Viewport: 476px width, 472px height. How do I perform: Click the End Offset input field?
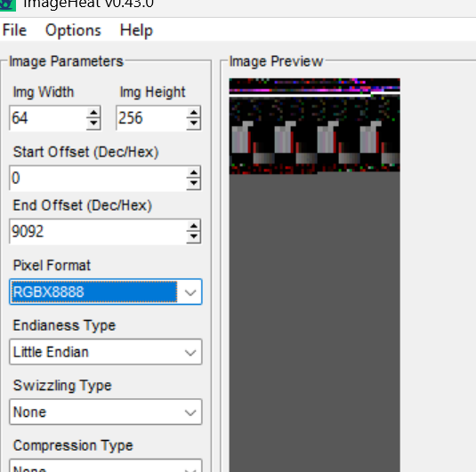[x=98, y=231]
